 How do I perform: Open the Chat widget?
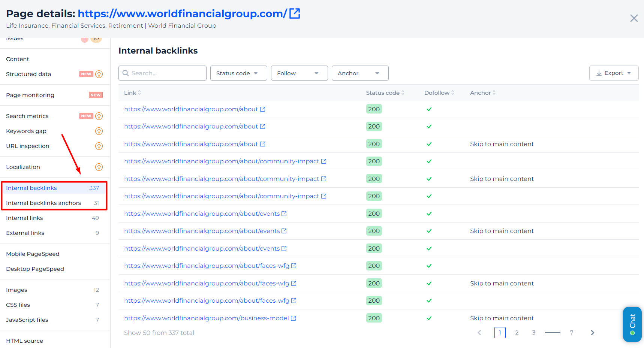[x=632, y=324]
